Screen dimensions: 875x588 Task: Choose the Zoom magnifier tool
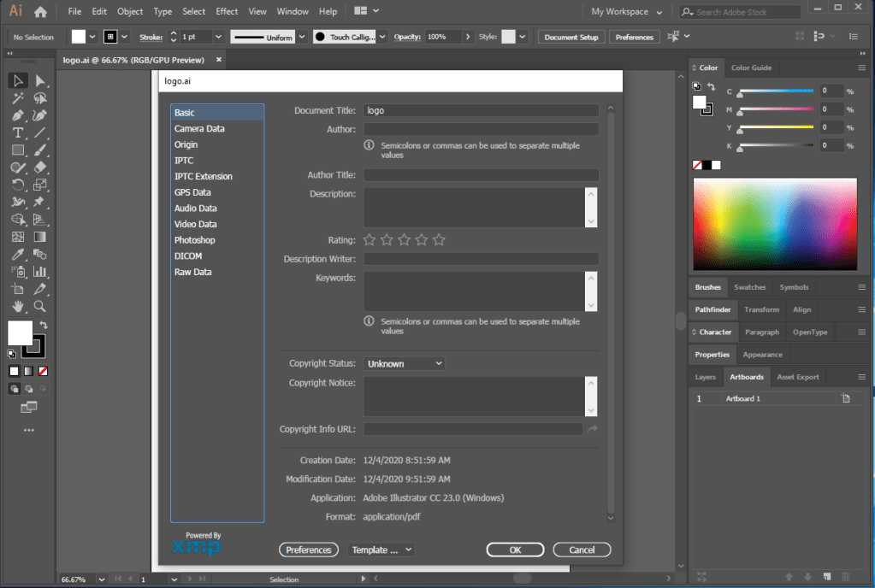pos(39,306)
